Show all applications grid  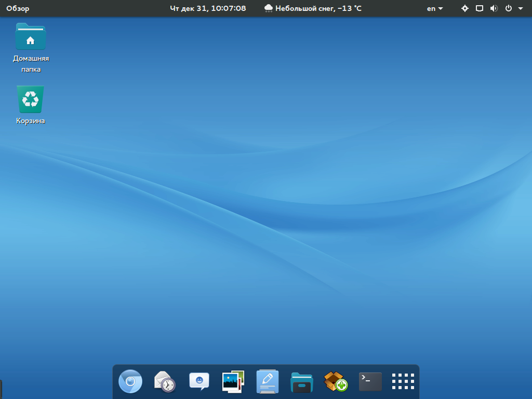coord(403,382)
